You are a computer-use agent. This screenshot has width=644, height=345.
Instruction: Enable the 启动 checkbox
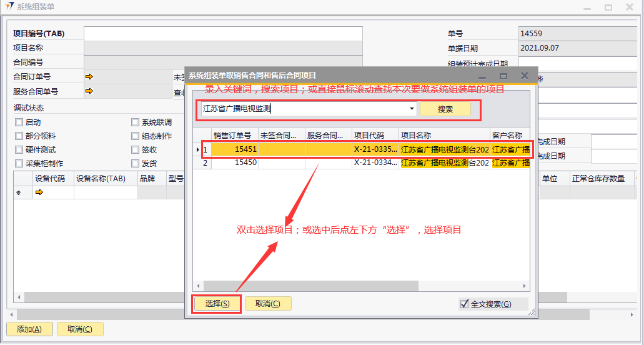click(x=19, y=122)
